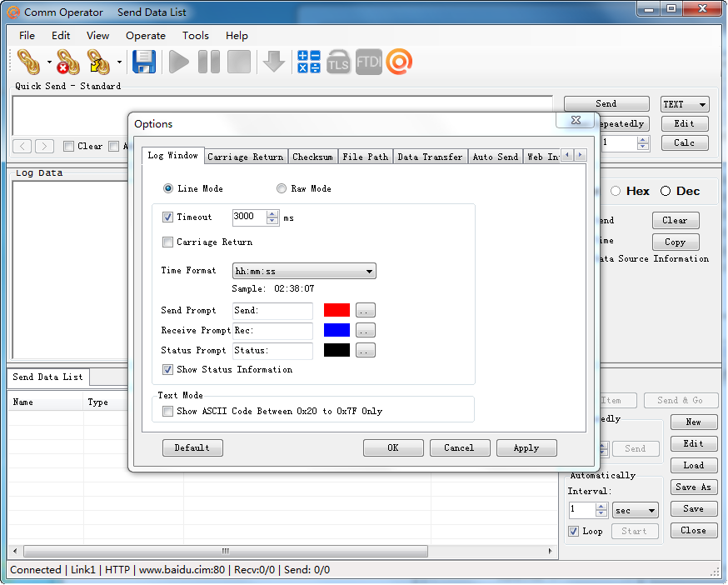Click the TLS padlock toolbar icon
Screen dimensions: 728x585
(338, 62)
